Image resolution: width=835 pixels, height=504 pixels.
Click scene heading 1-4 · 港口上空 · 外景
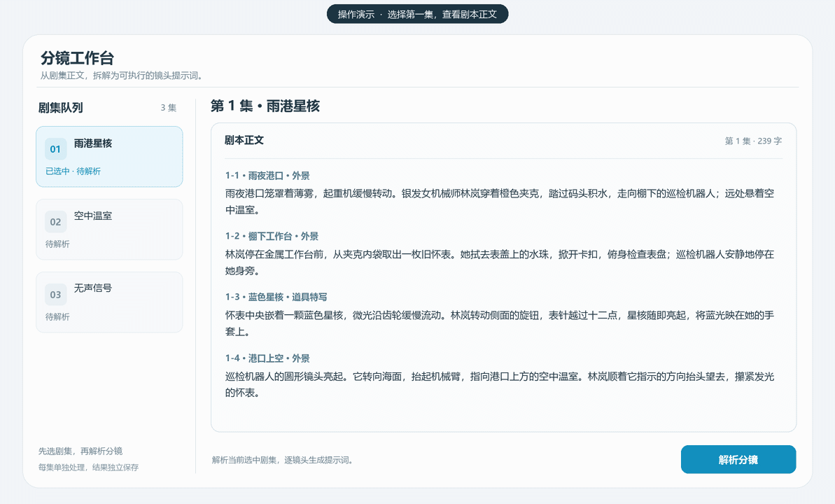pyautogui.click(x=267, y=358)
